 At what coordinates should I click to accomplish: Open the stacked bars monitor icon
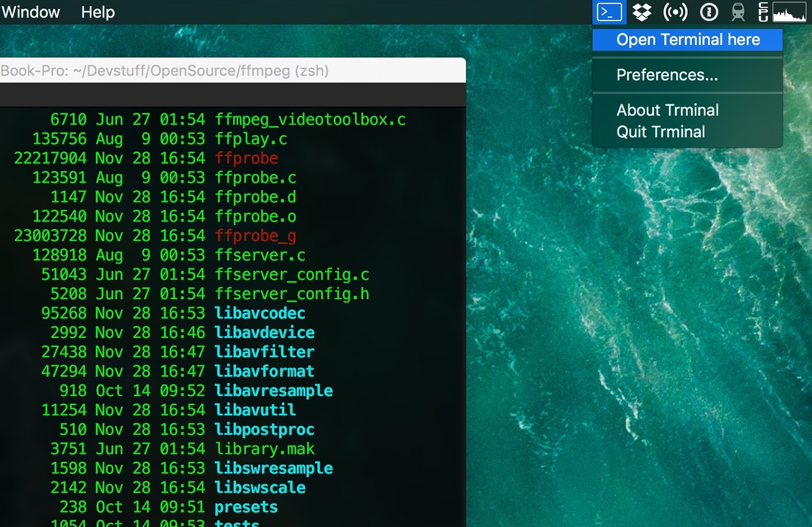click(763, 12)
